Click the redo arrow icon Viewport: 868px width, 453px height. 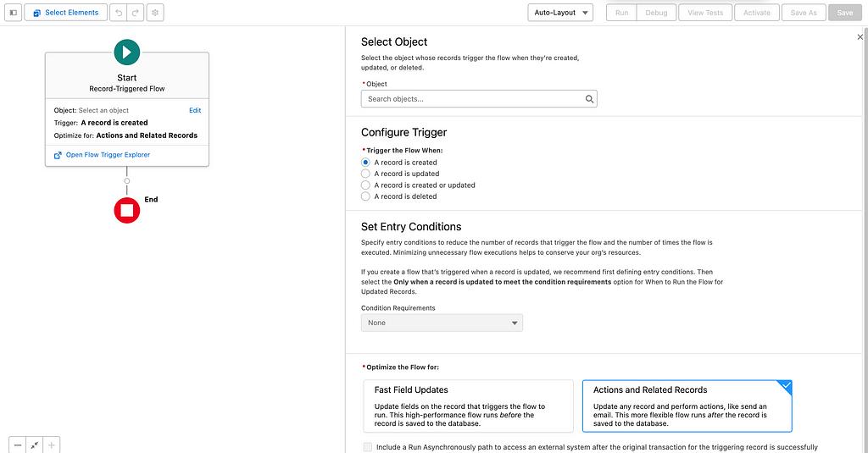[x=136, y=13]
